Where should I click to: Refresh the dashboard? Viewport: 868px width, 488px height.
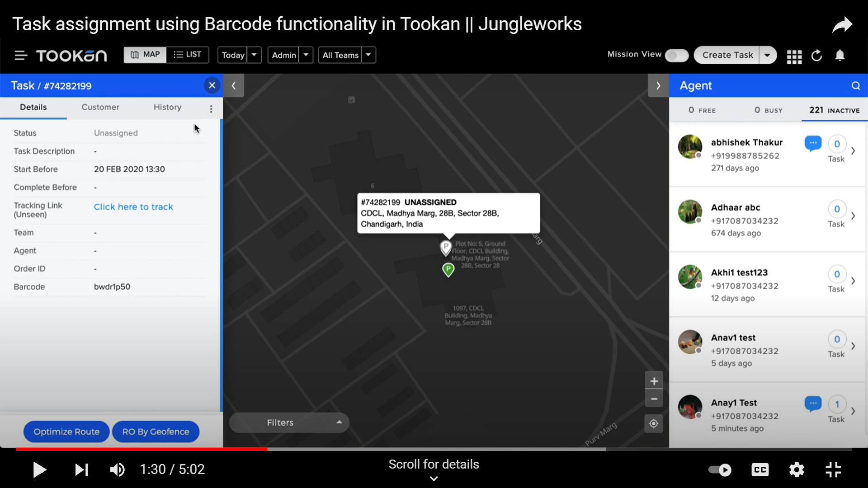[x=817, y=56]
